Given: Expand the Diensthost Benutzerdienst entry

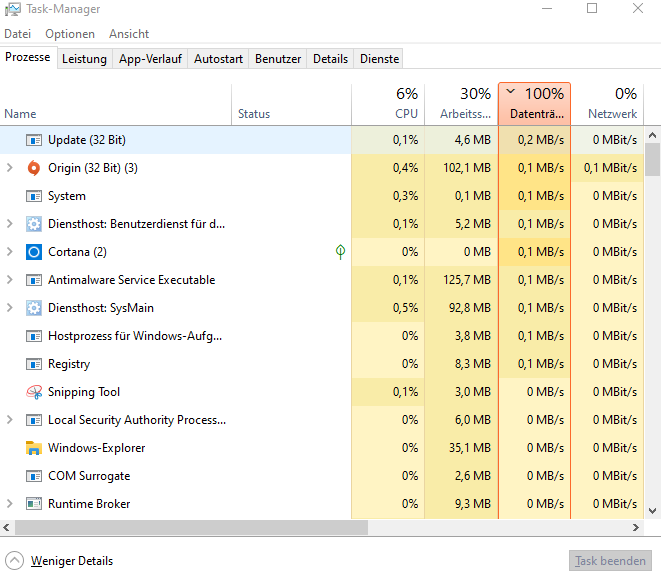Looking at the screenshot, I should coord(10,224).
